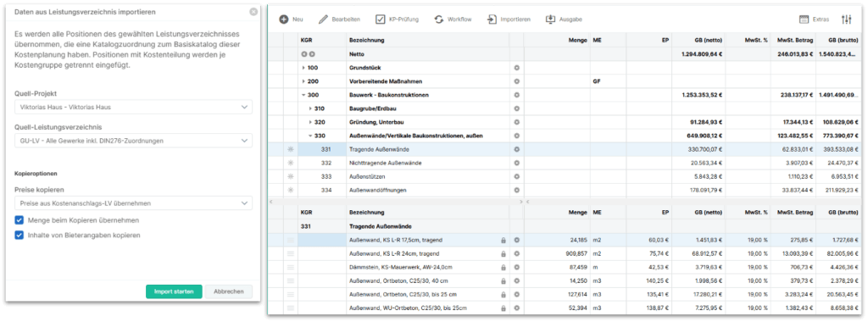Click lock icon for Dämmstein, KS-Mauerwerk row

click(504, 267)
